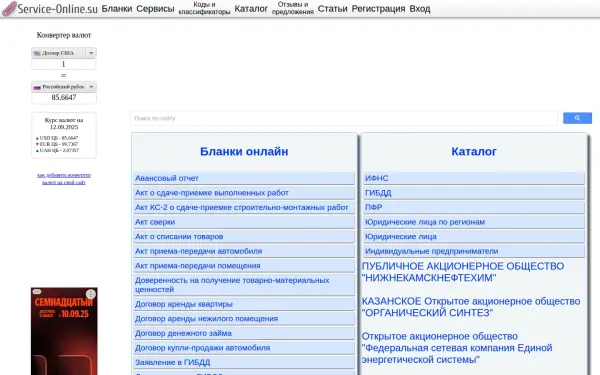Open Индивидуальные предприниматели catalog entry
The height and width of the screenshot is (375, 600).
[474, 251]
